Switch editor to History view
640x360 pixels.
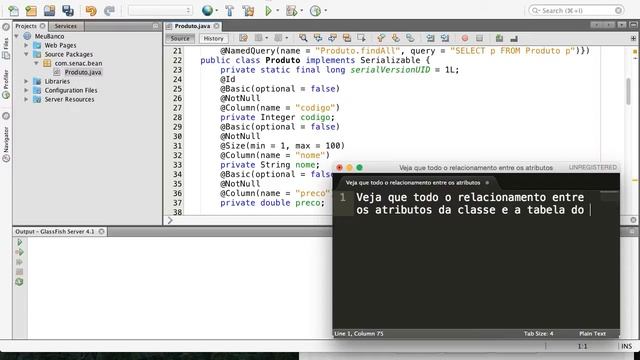click(213, 38)
